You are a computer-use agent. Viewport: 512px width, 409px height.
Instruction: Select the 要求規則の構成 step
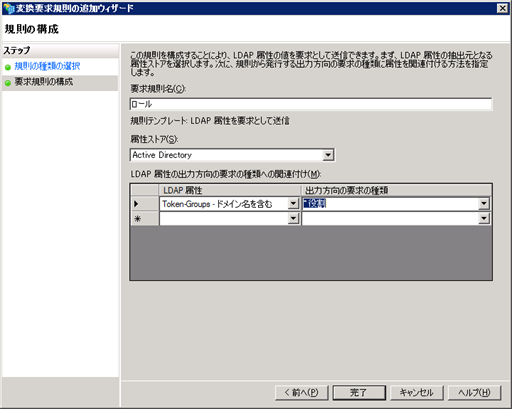(44, 82)
